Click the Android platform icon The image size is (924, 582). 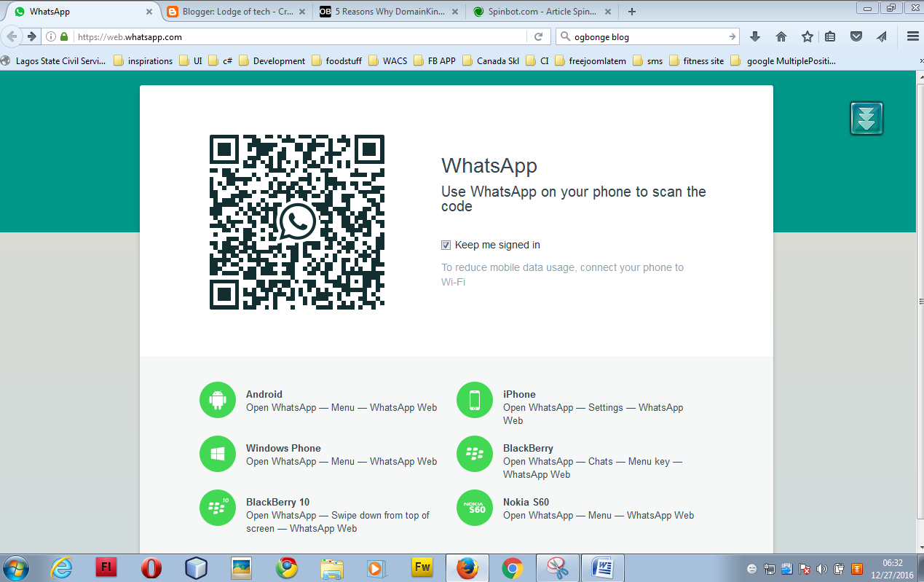tap(218, 400)
